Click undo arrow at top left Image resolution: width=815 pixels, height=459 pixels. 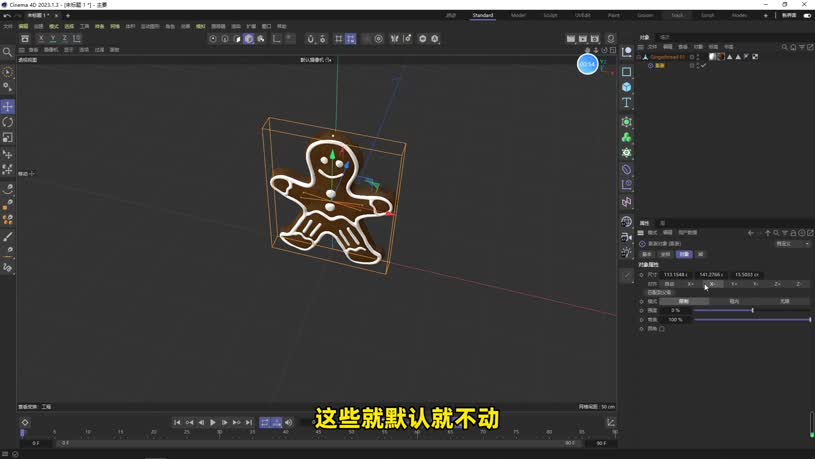pos(7,16)
